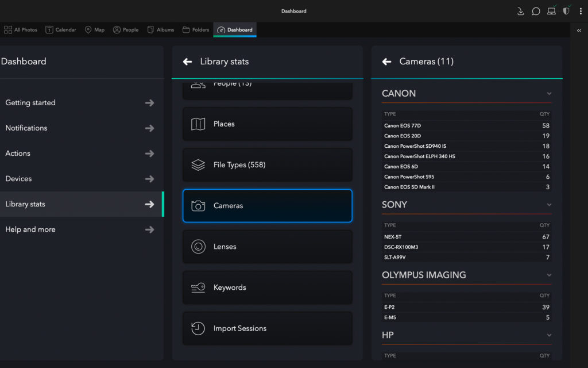Go back using Library stats back arrow
The height and width of the screenshot is (368, 588).
click(188, 62)
